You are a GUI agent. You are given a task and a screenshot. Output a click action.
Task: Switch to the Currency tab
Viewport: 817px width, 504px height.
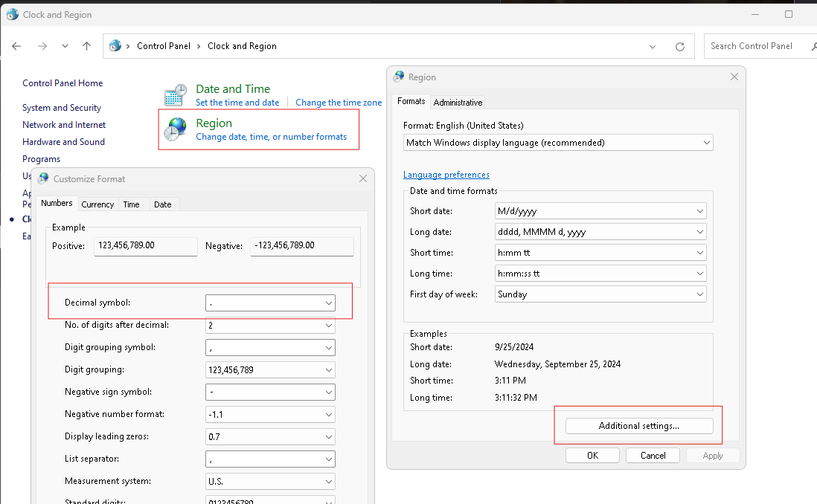[97, 204]
